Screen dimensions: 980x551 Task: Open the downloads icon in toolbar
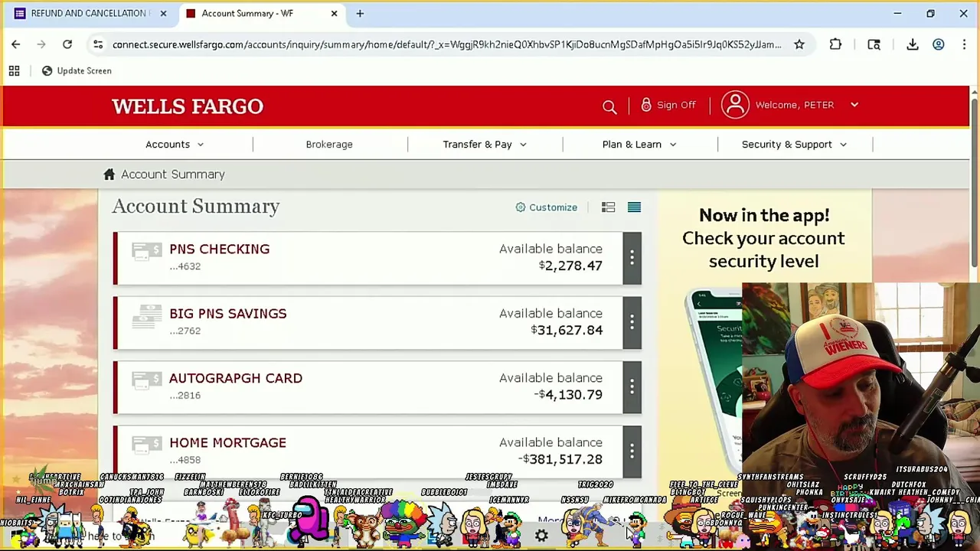(x=913, y=44)
